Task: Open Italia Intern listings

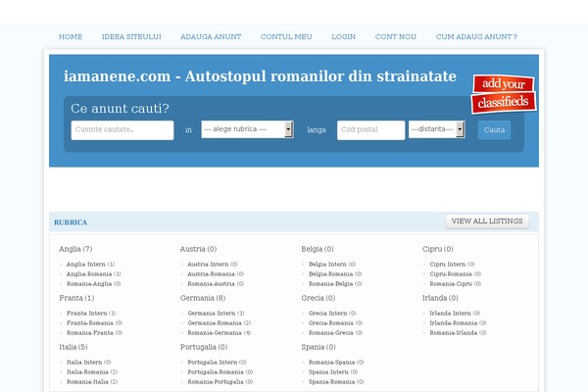Action: point(88,362)
